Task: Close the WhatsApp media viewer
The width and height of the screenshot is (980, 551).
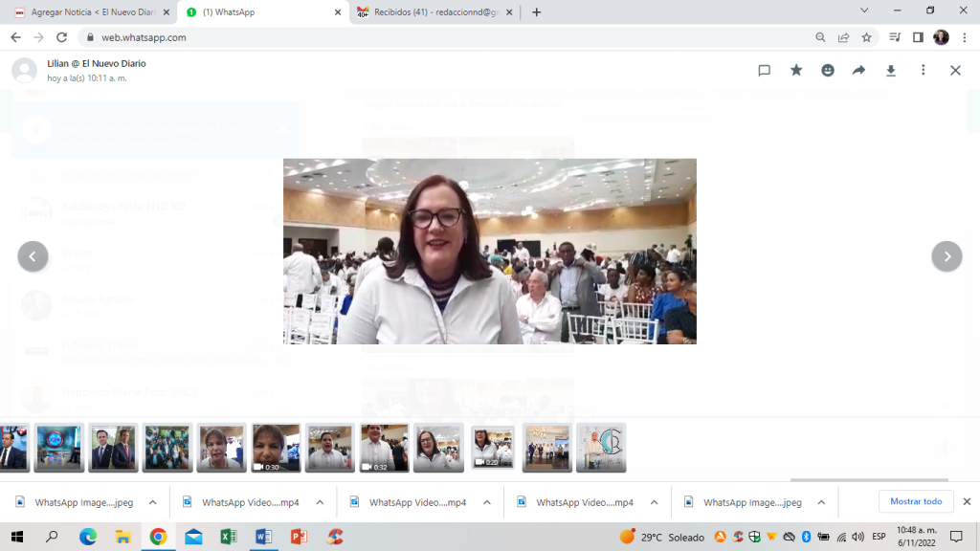Action: pyautogui.click(x=955, y=70)
